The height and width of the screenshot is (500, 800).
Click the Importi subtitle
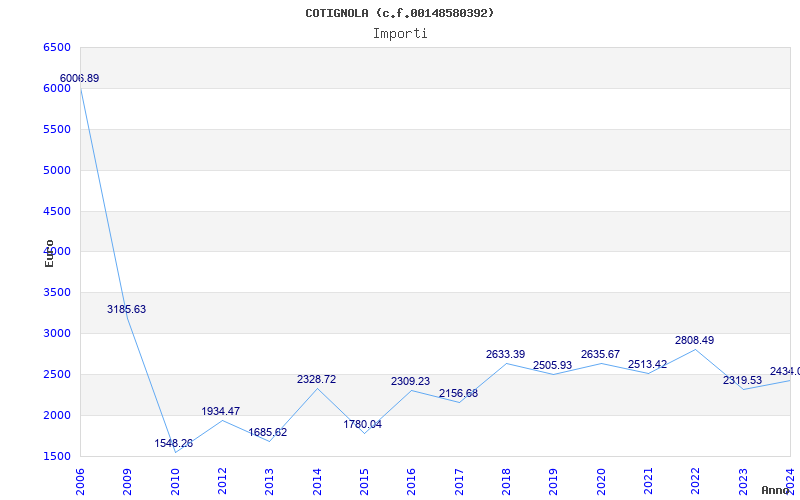[x=400, y=34]
